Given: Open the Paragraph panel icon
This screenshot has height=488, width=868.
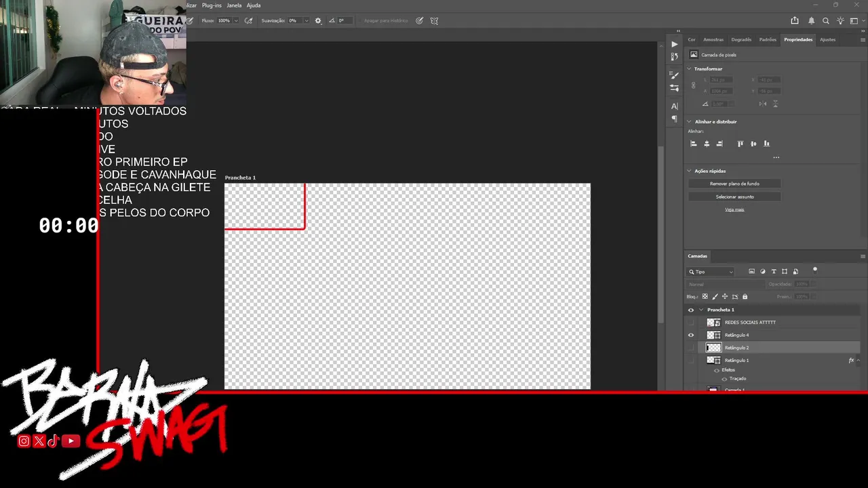Looking at the screenshot, I should 674,119.
